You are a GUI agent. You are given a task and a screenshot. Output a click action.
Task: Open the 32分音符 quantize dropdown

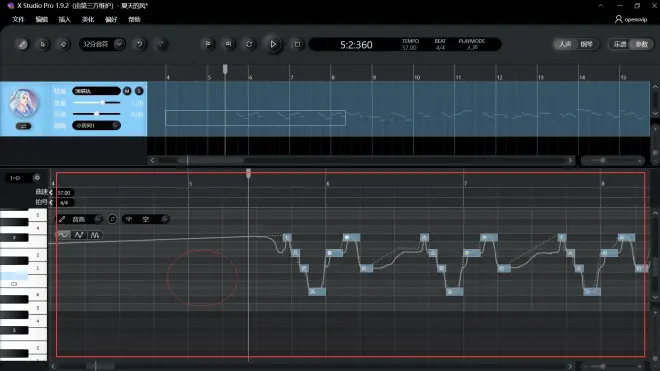click(x=102, y=44)
